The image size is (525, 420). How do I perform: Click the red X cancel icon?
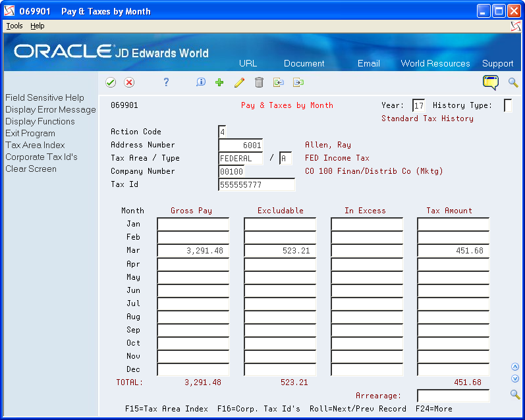click(x=129, y=82)
